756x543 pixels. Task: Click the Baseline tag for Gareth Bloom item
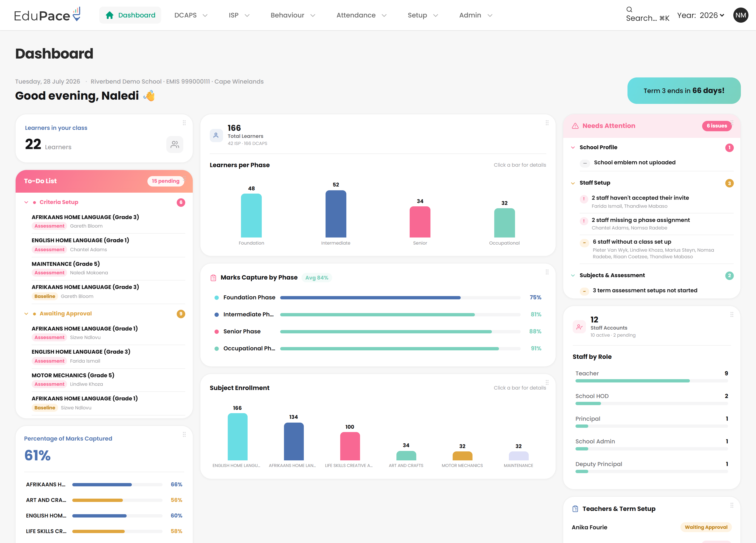45,297
